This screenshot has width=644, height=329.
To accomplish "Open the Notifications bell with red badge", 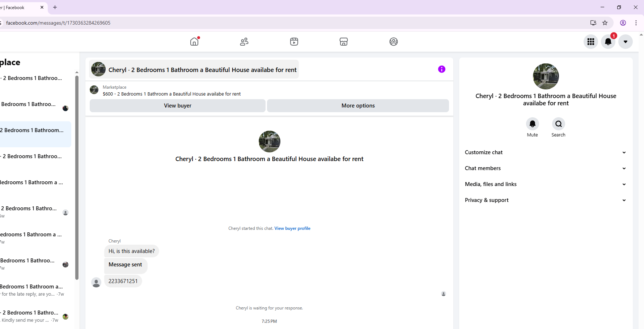I will 608,42.
